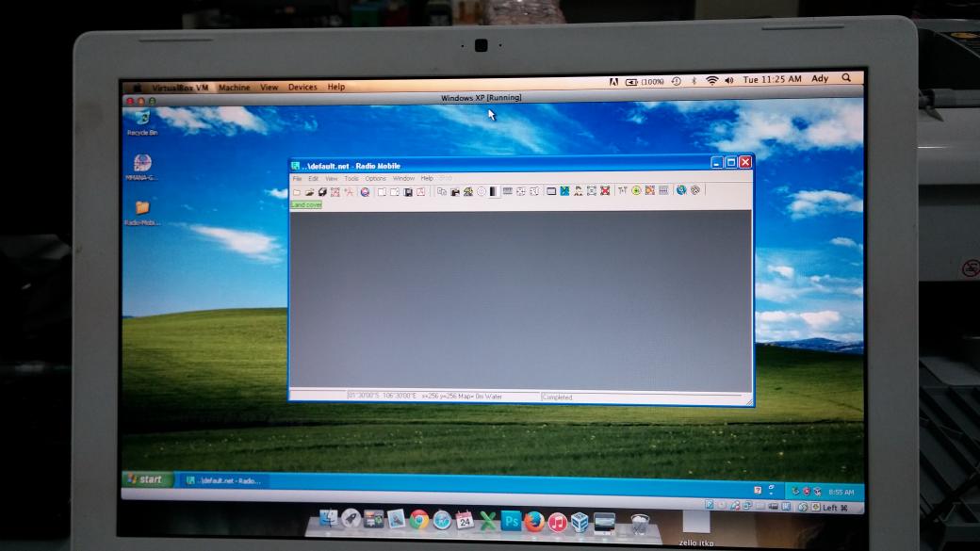The height and width of the screenshot is (551, 980).
Task: Select the MMANA-GAL desktop icon
Action: (x=142, y=167)
